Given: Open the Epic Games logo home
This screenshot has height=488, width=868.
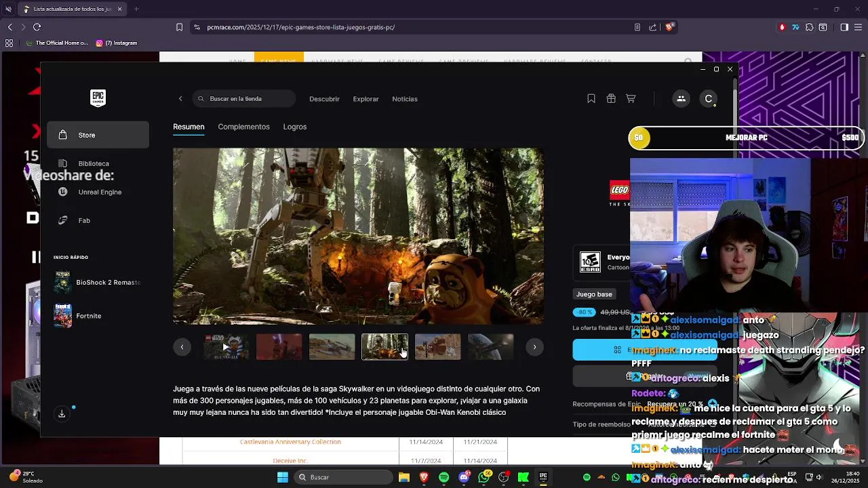Looking at the screenshot, I should click(98, 98).
